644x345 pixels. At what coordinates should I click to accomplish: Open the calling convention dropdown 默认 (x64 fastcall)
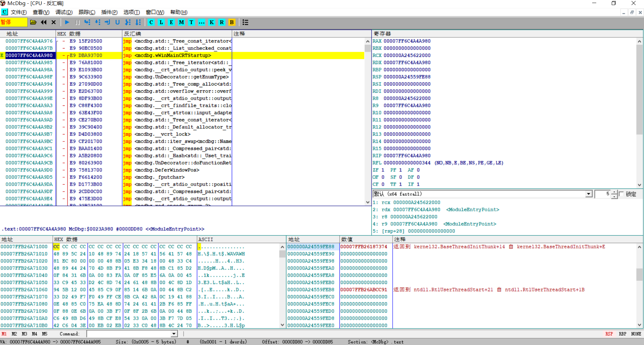click(588, 194)
